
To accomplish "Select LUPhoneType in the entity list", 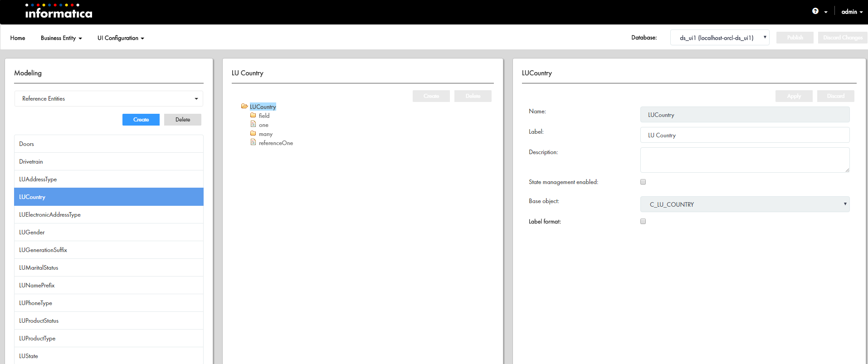I will tap(109, 303).
